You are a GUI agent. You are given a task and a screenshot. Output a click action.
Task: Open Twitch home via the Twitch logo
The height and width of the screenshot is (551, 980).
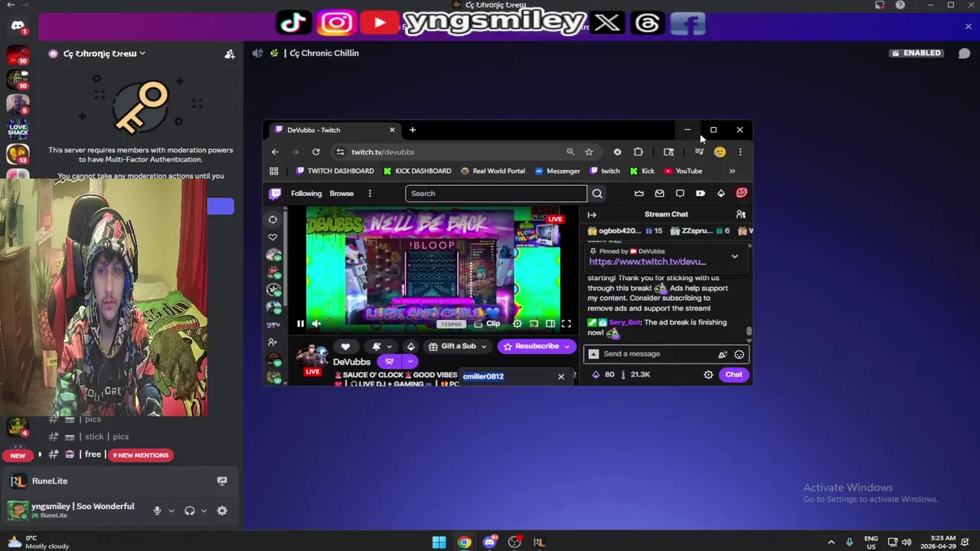(x=275, y=194)
